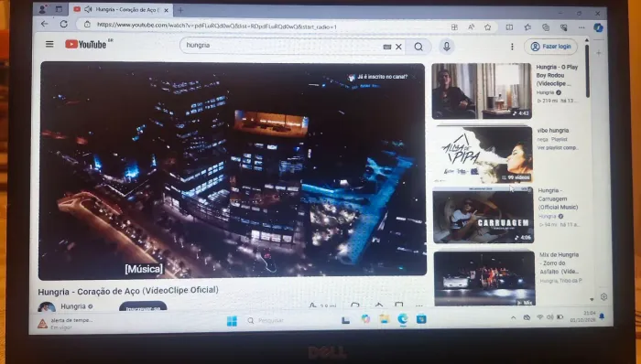Dismiss the 'Já é inscrito no canal?' prompt
Screen dimensions: 641x364
(x=413, y=77)
